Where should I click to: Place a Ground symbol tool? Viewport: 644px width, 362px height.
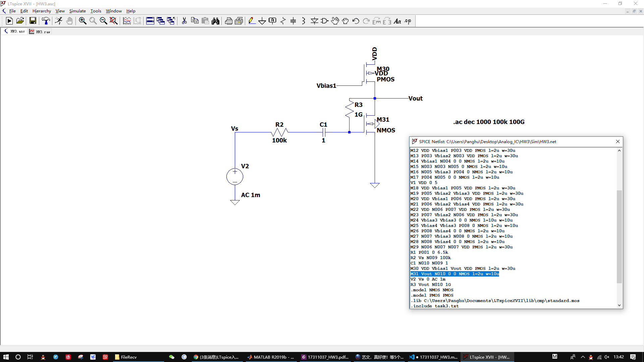click(x=262, y=21)
